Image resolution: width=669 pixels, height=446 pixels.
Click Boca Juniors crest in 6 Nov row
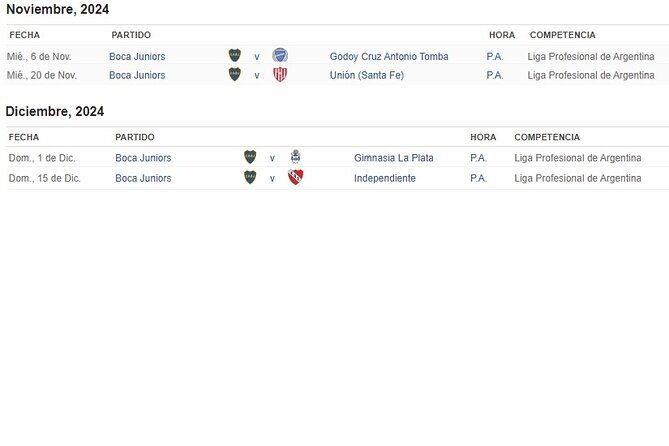tap(235, 56)
